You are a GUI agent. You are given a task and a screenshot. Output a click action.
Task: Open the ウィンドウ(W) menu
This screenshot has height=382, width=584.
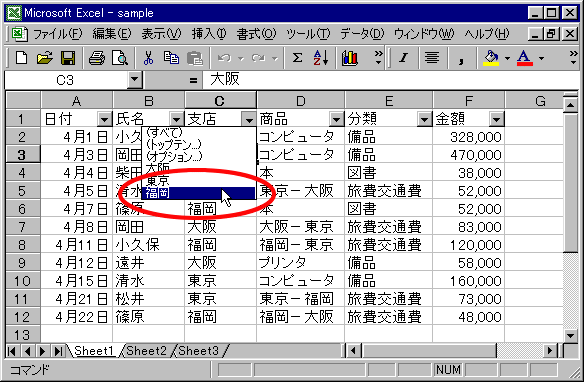point(424,34)
